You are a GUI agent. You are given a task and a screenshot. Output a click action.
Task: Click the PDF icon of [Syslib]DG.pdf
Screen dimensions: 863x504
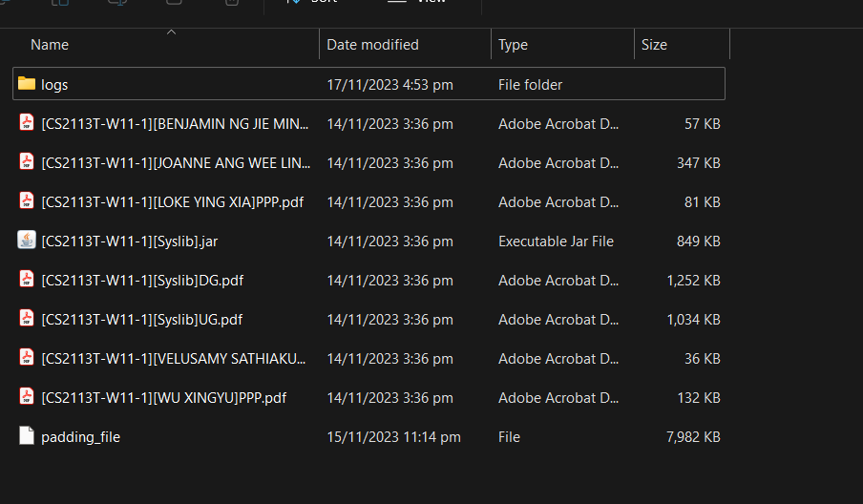27,279
